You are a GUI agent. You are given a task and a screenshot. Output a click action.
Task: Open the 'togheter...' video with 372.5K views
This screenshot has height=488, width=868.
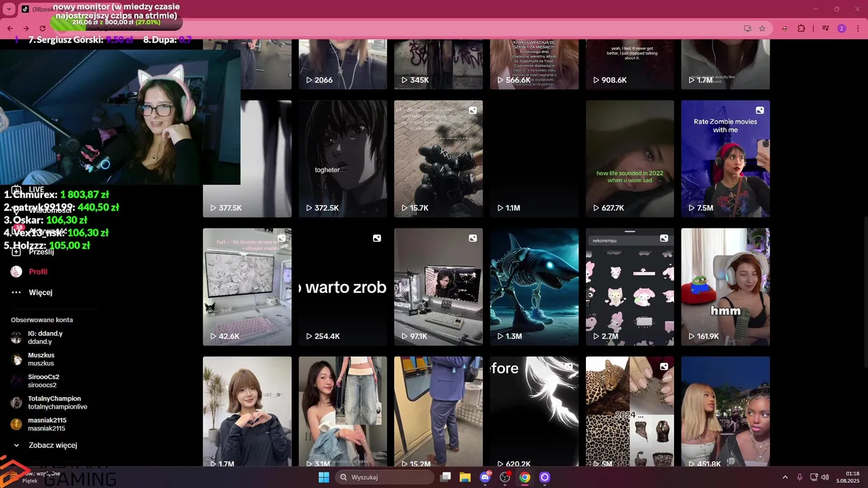342,159
